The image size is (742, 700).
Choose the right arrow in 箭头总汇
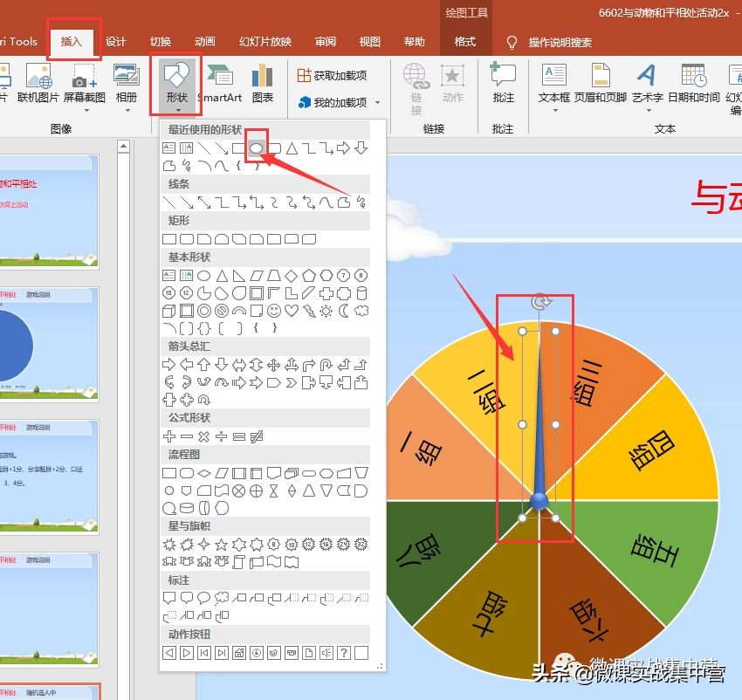[169, 365]
